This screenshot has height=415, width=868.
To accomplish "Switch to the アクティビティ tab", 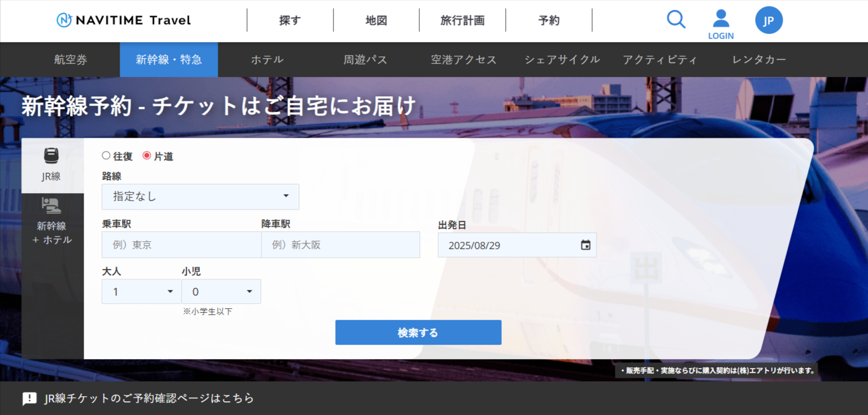I will tap(660, 60).
